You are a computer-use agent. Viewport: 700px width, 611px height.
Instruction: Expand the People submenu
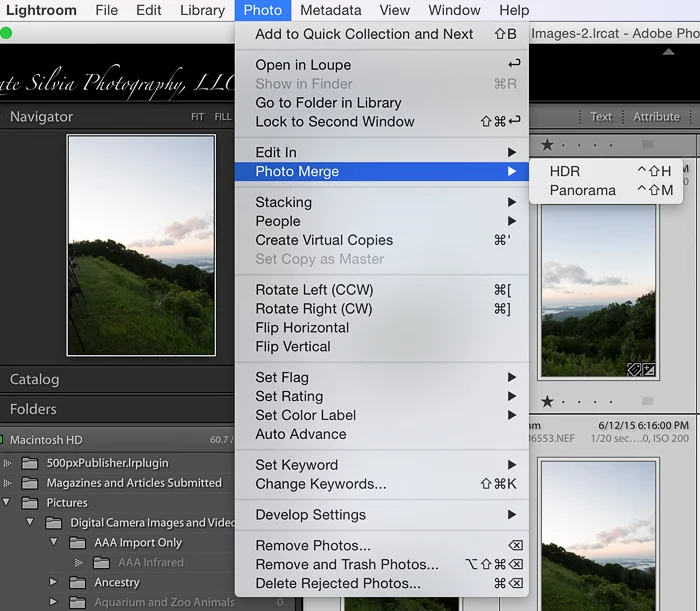pos(382,221)
